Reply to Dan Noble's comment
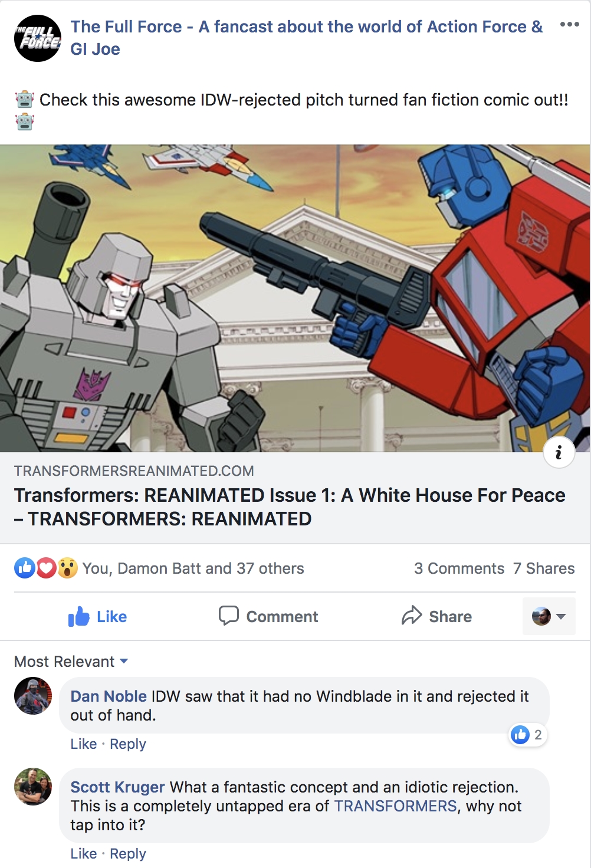Viewport: 591px width, 868px height. (x=128, y=744)
